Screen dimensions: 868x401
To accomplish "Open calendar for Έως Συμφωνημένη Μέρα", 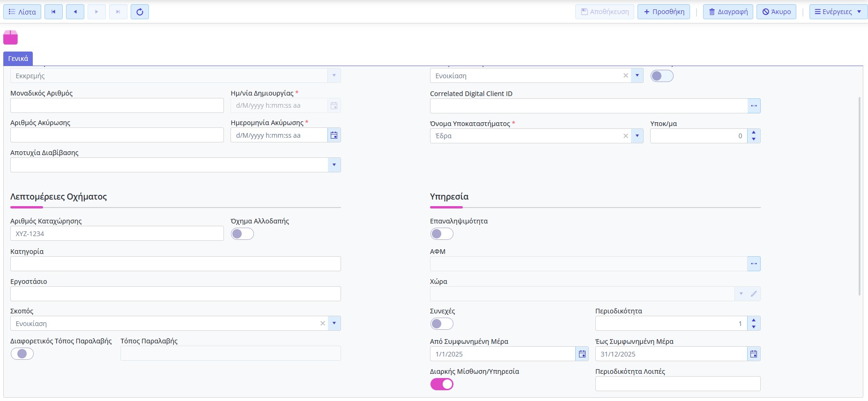I will point(754,354).
